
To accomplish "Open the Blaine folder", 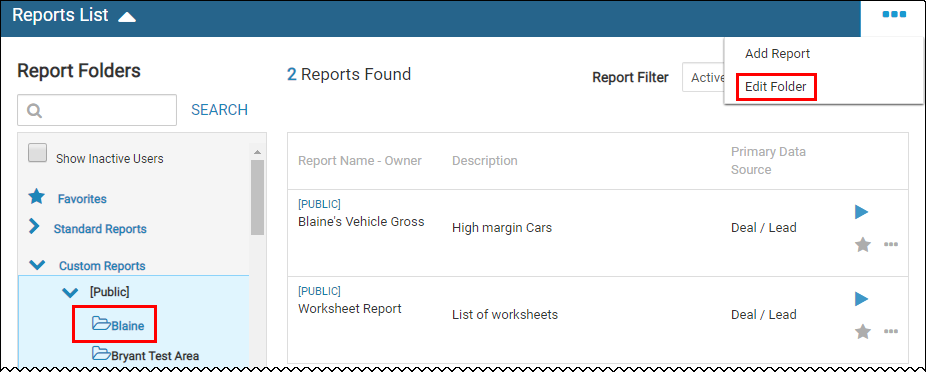I will (x=118, y=325).
